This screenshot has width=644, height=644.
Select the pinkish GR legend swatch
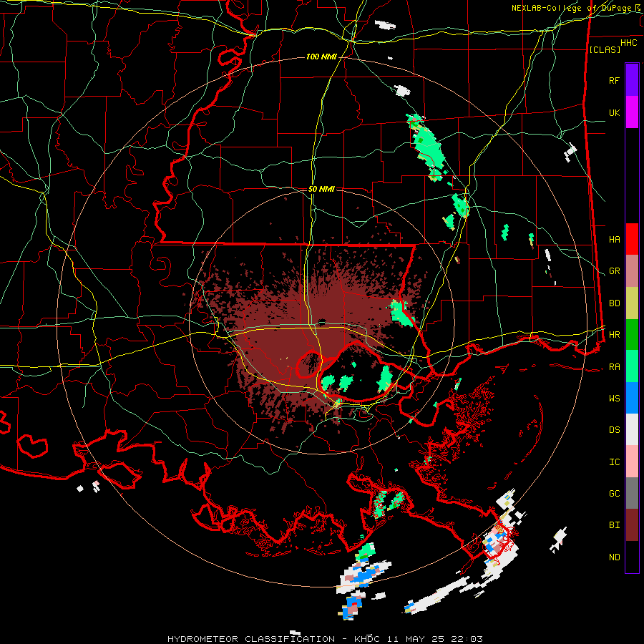point(632,271)
